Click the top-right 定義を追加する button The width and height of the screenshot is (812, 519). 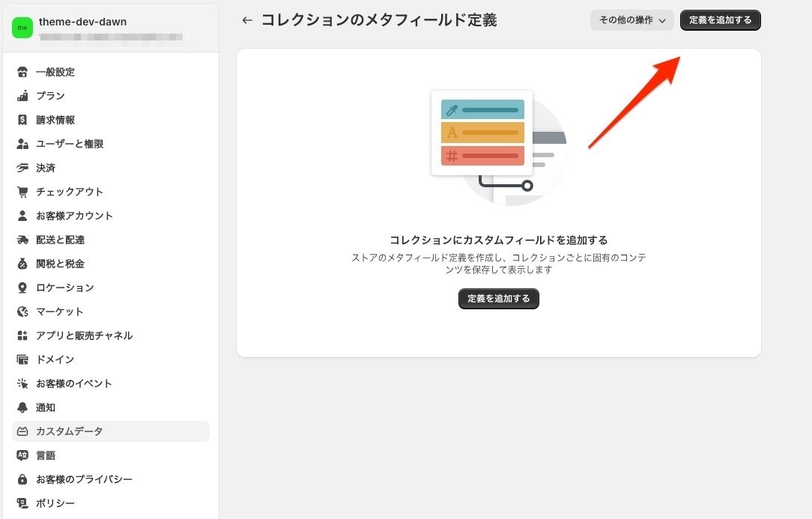720,20
